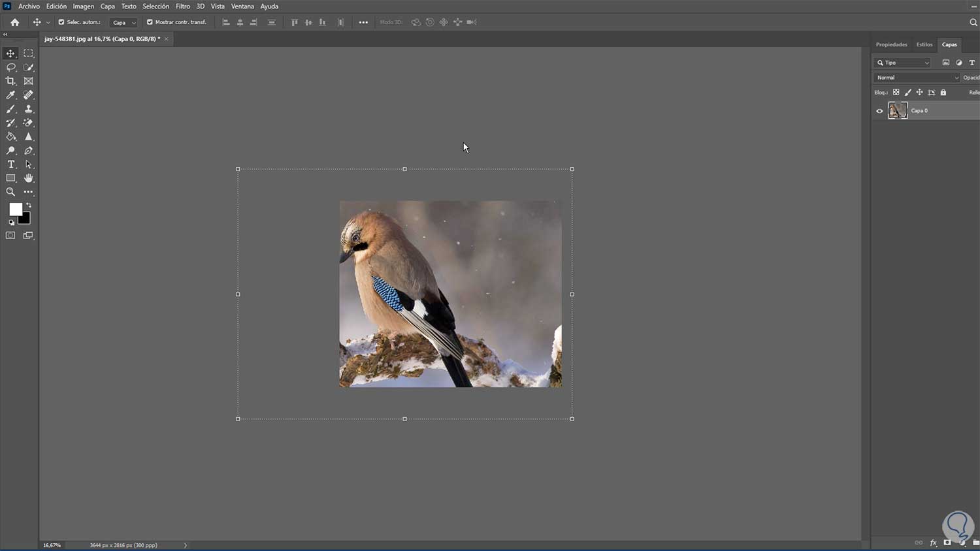Screen dimensions: 980x551
Task: Click the Capa 0 layer thumbnail
Action: 898,110
